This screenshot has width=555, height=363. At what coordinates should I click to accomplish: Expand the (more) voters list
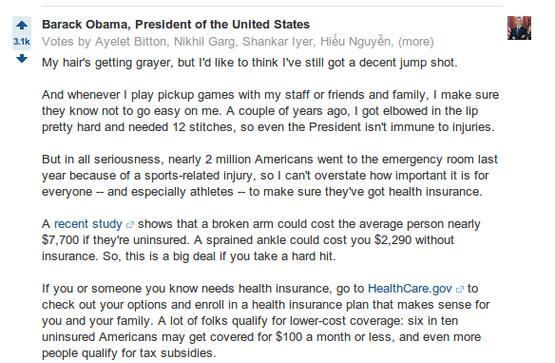point(416,42)
